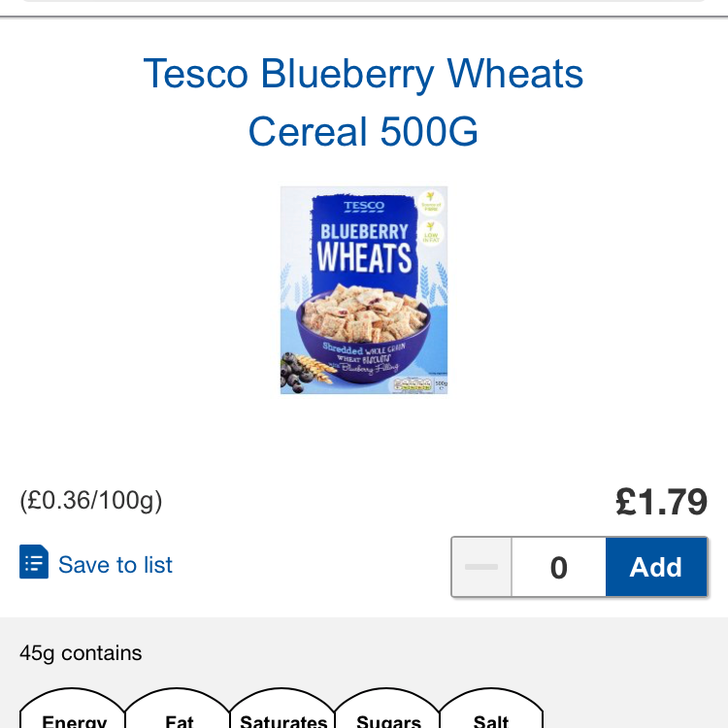This screenshot has height=728, width=728.
Task: Select the Salt nutrition pill
Action: (491, 716)
